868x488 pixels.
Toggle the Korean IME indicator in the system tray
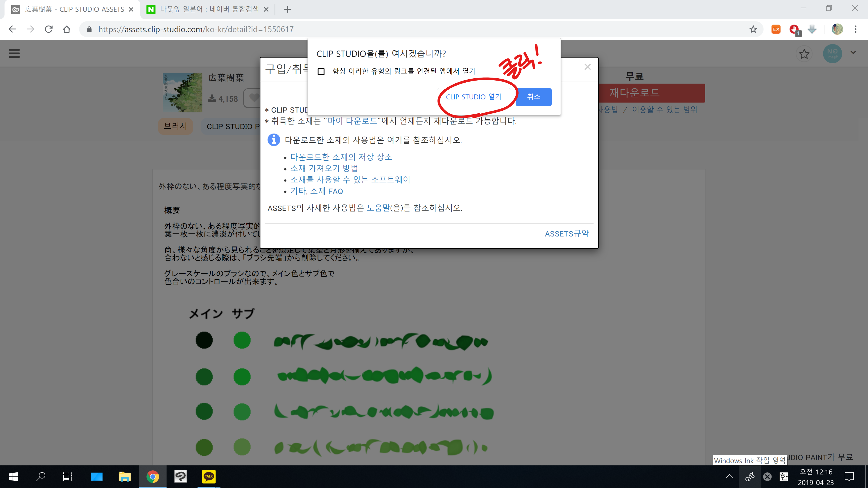(784, 476)
